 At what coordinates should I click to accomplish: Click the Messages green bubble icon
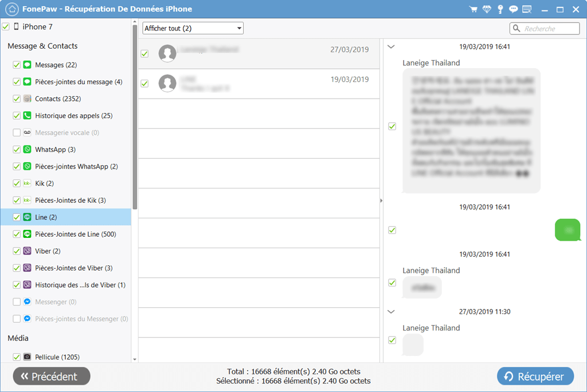click(x=28, y=65)
